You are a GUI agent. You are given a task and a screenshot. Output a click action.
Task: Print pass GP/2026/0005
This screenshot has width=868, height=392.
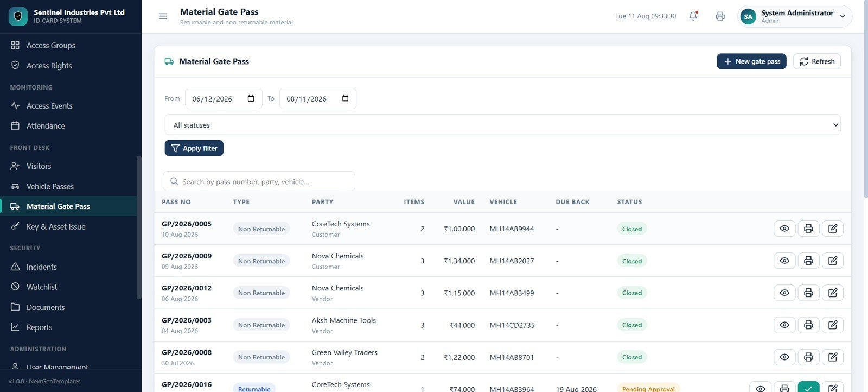(808, 229)
